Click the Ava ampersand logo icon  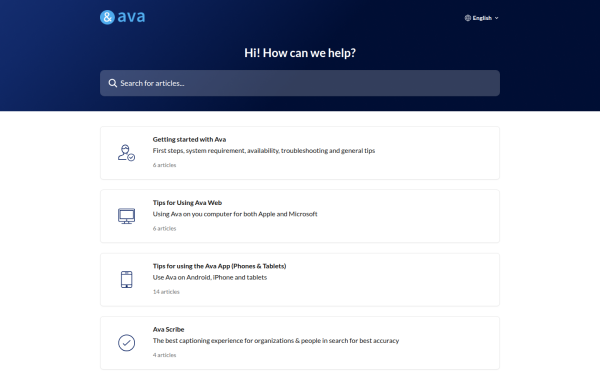(x=107, y=17)
